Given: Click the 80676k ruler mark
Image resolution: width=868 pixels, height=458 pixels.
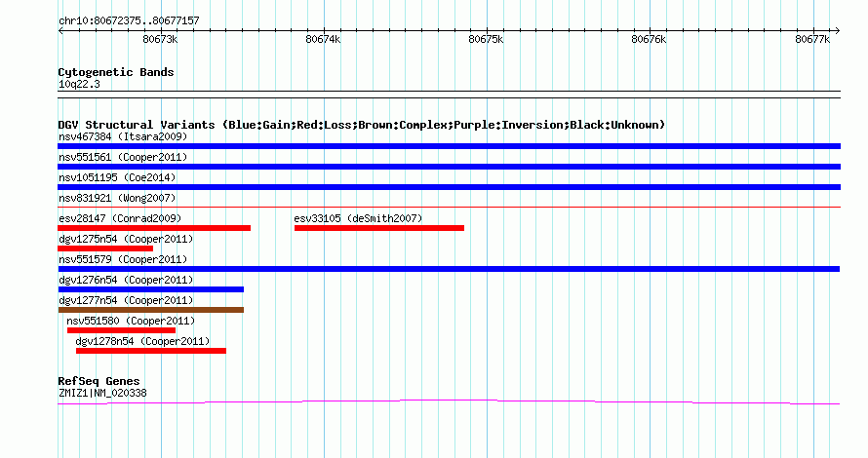Looking at the screenshot, I should click(x=649, y=39).
